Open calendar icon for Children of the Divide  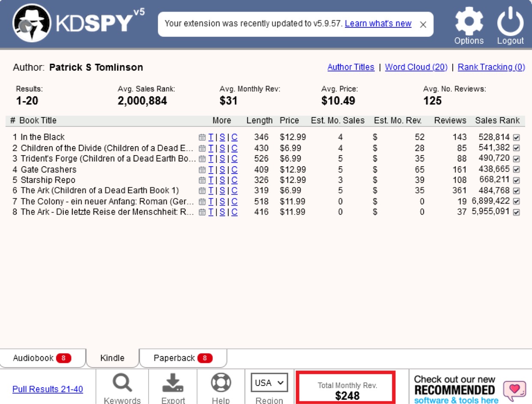202,148
